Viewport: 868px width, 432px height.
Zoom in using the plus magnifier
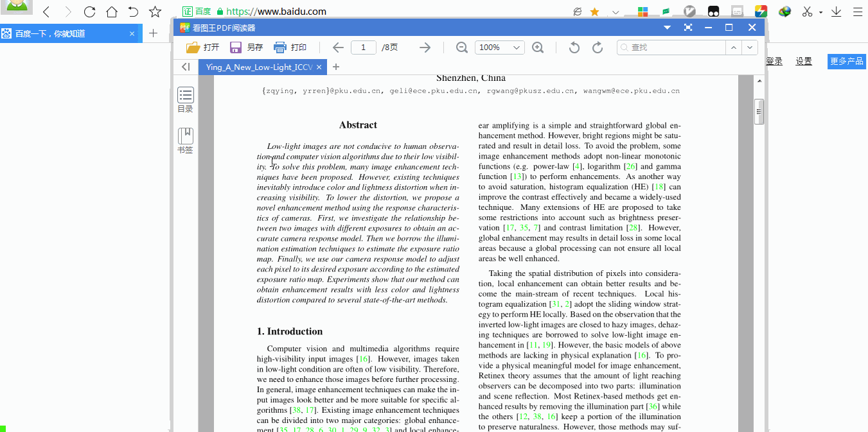click(x=538, y=48)
